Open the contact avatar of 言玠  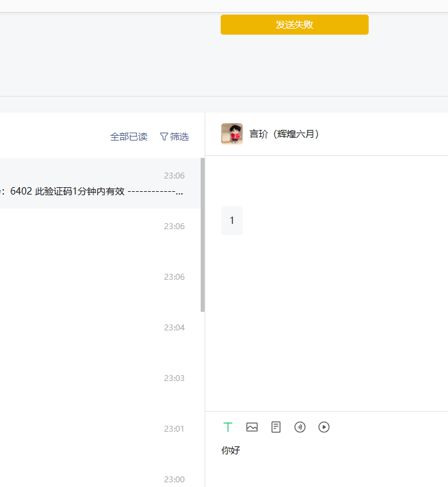tap(232, 134)
